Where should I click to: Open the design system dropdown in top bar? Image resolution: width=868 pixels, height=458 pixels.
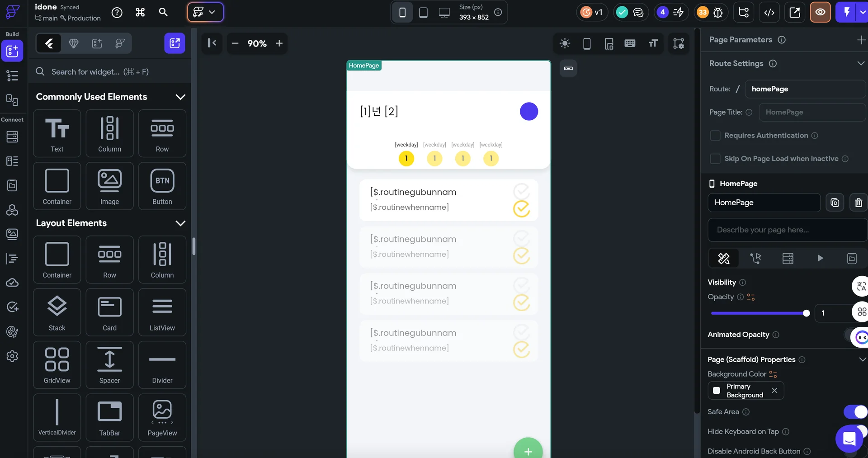click(205, 12)
